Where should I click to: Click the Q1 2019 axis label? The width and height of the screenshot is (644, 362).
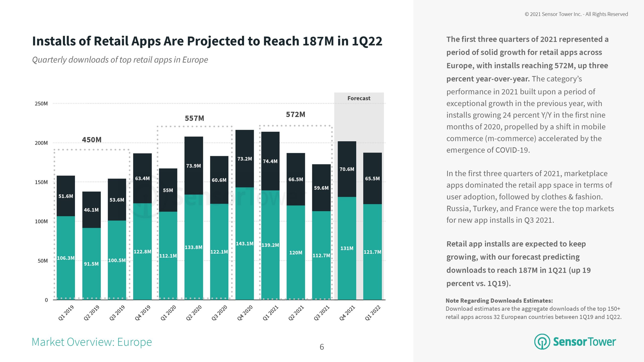(x=66, y=313)
